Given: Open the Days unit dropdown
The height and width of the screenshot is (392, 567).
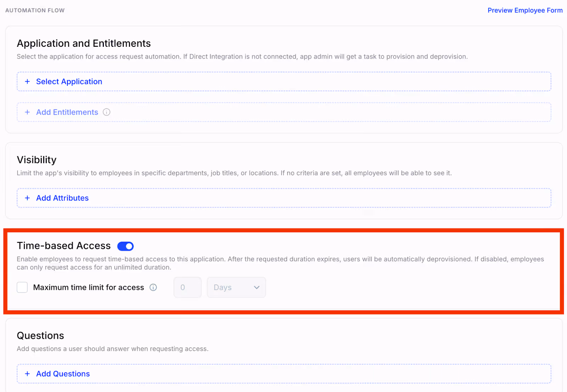Looking at the screenshot, I should point(236,287).
